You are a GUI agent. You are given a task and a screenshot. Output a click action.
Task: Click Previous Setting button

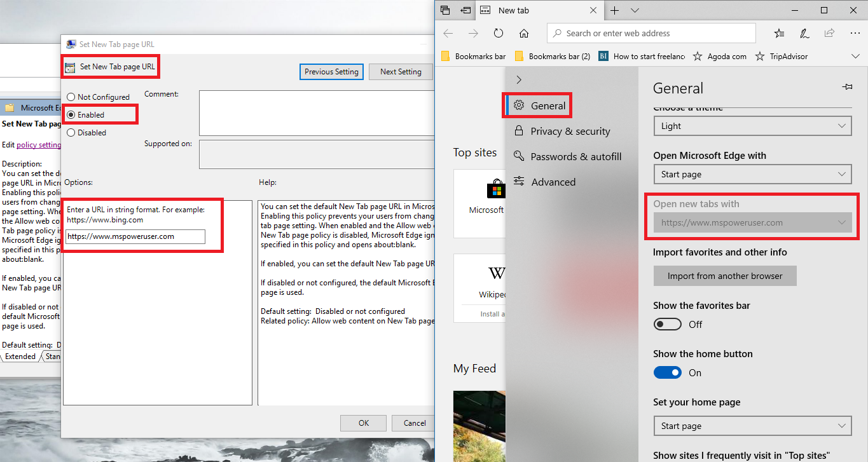331,72
